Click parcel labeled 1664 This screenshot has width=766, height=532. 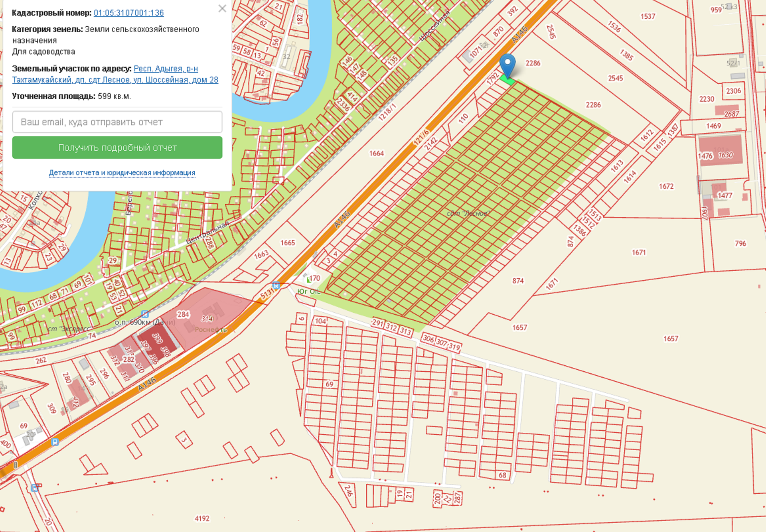tap(376, 153)
